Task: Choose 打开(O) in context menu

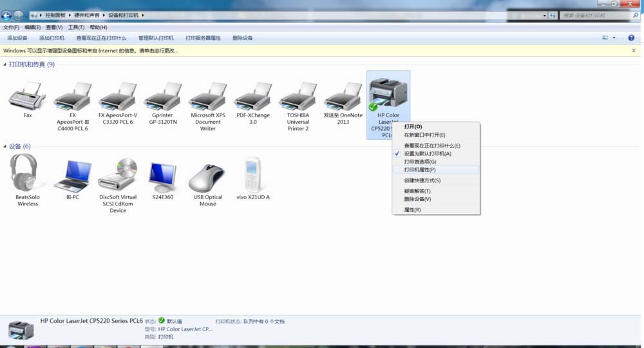Action: [436, 126]
